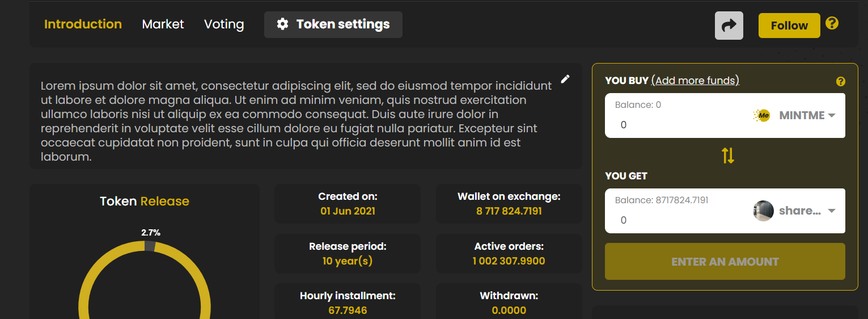Expand the MINTME currency dropdown
The width and height of the screenshot is (868, 319).
[x=832, y=116]
